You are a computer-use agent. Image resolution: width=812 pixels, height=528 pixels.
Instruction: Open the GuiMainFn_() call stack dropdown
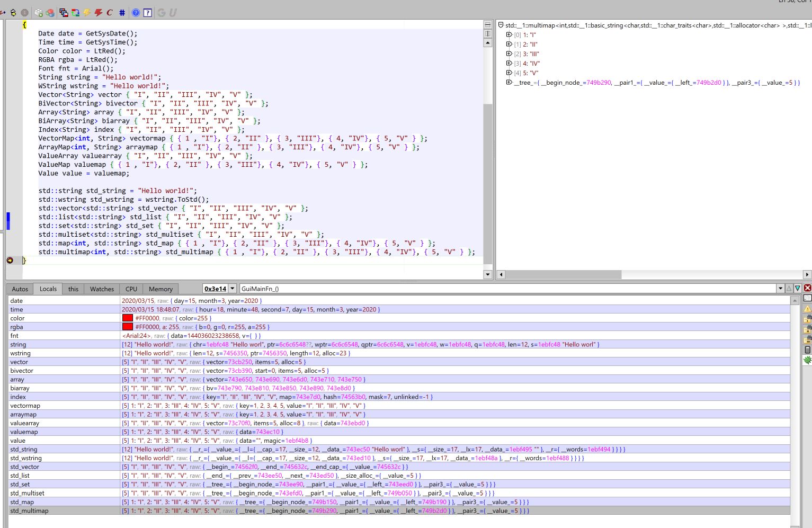(x=780, y=289)
